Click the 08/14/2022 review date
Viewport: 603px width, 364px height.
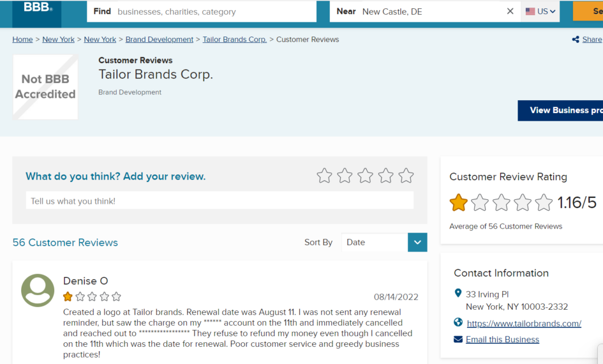tap(396, 297)
